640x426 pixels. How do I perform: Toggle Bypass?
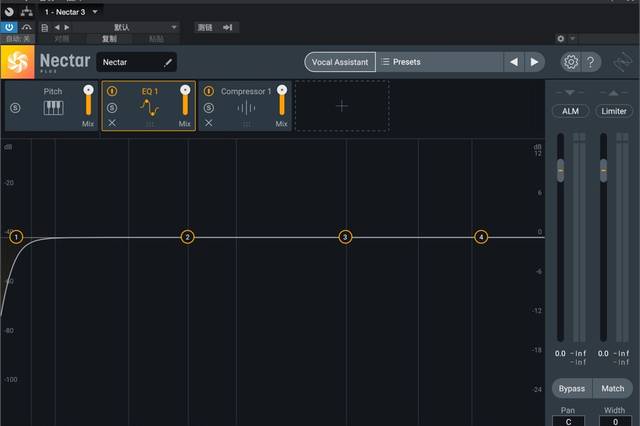(x=572, y=388)
